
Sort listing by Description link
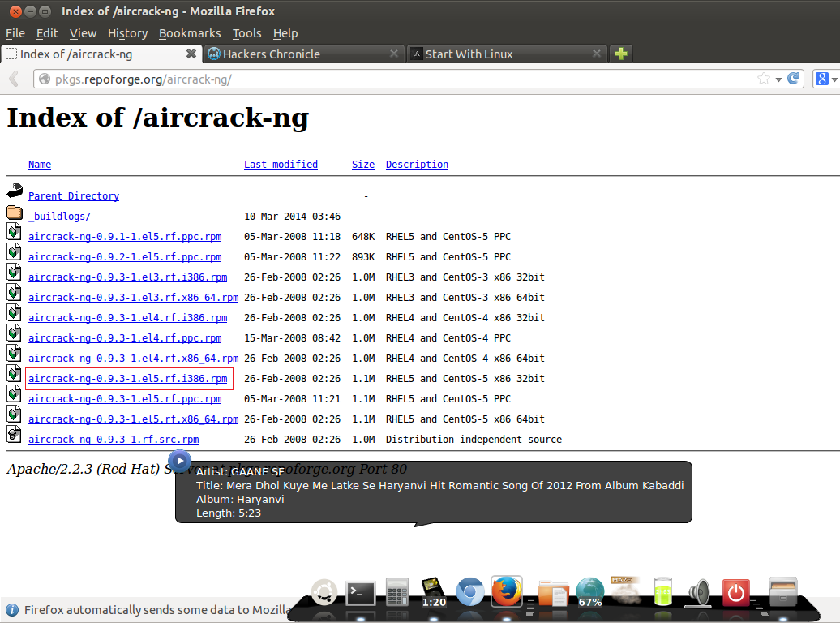(417, 165)
